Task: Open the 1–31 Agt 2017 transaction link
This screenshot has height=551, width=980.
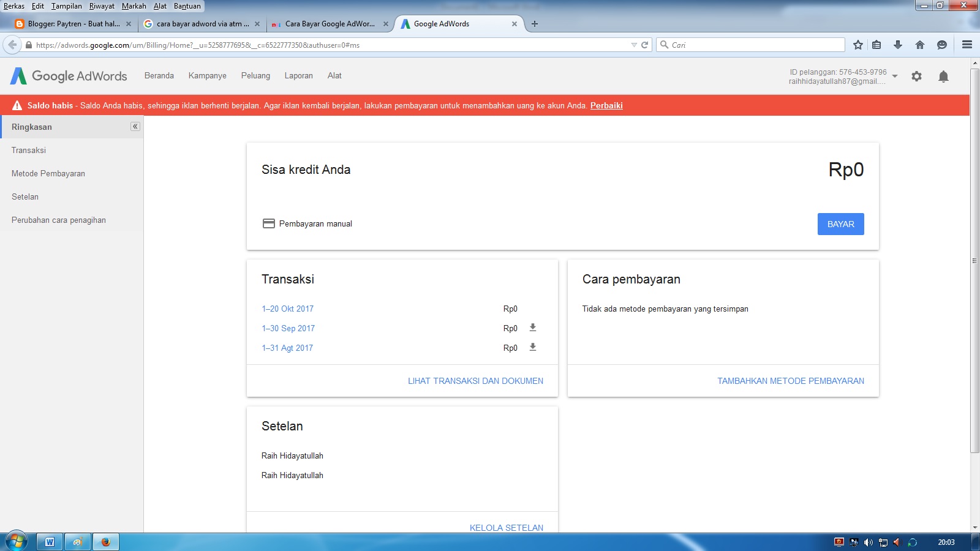Action: [x=287, y=348]
